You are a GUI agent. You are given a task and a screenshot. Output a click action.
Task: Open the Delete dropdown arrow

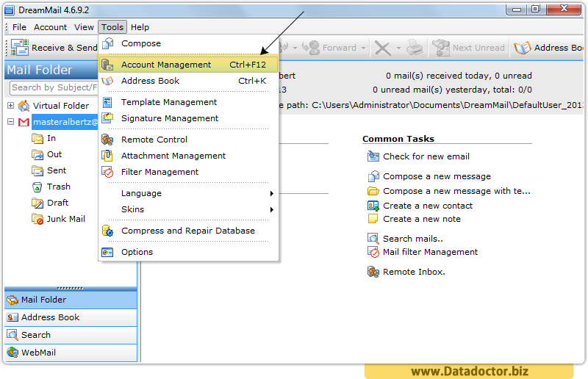click(398, 48)
